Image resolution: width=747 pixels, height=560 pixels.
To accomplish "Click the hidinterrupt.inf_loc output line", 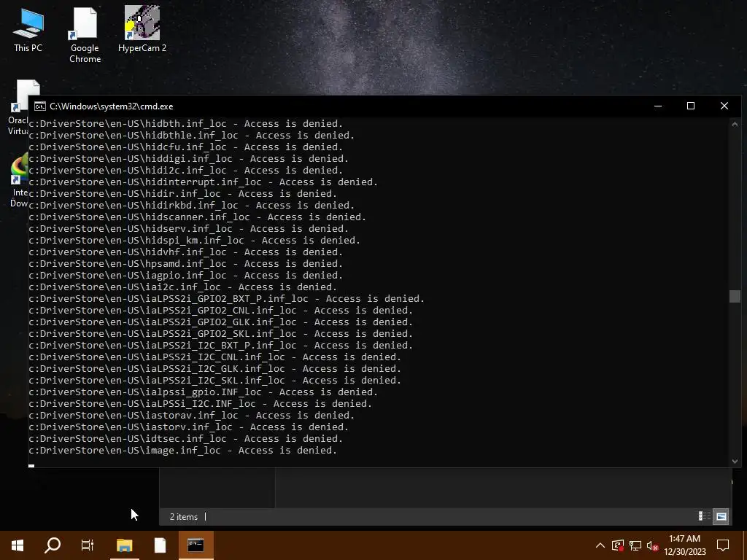I will tap(203, 182).
